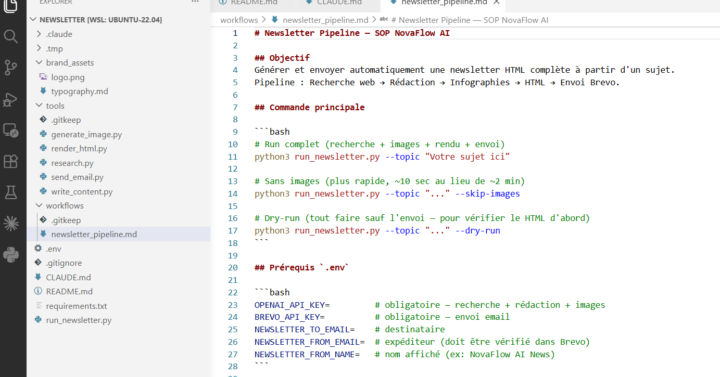Click line number 7 in gutter
The width and height of the screenshot is (720, 377).
pos(235,107)
